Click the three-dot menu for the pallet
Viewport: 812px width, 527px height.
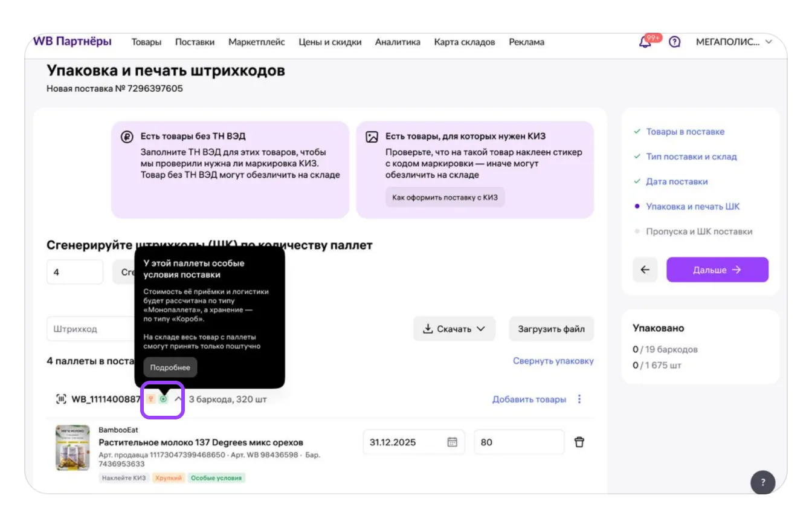point(579,399)
